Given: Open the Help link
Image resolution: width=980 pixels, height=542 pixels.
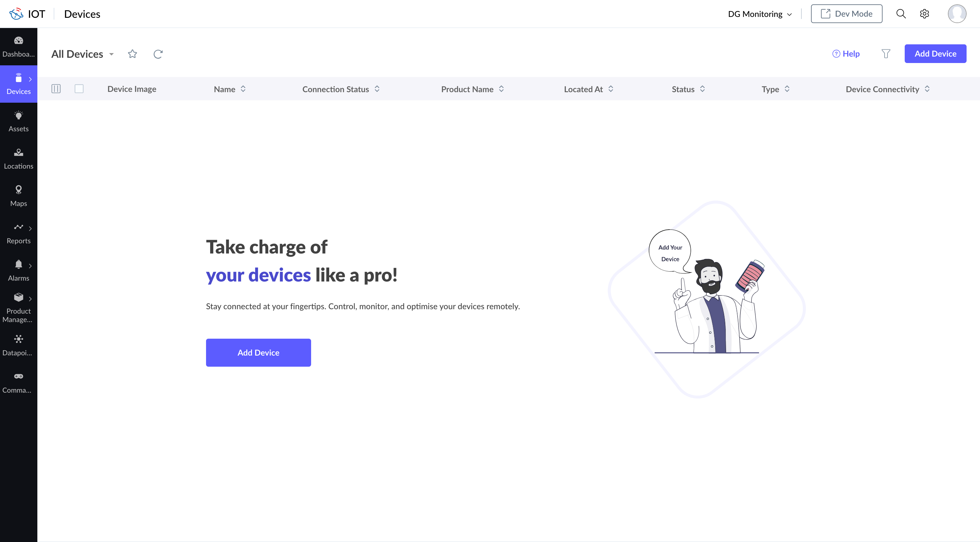Looking at the screenshot, I should tap(846, 54).
